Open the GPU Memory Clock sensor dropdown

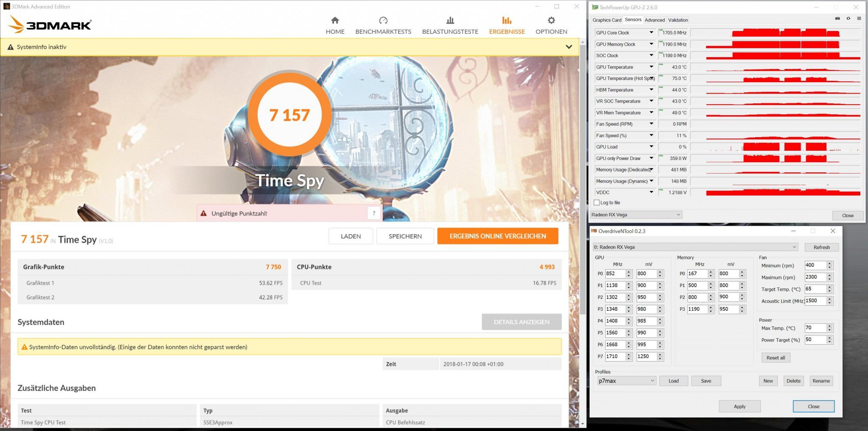651,44
